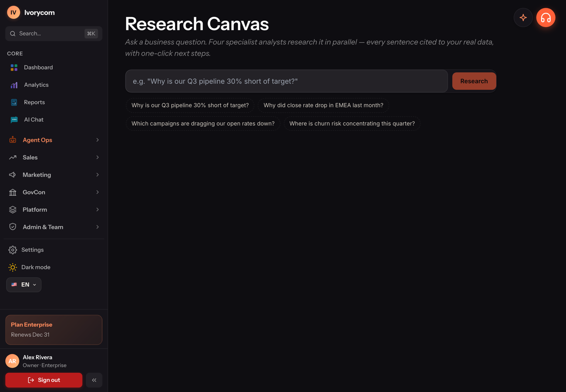Viewport: 566px width, 392px height.
Task: Click the Agent Ops robot icon
Action: tap(13, 140)
